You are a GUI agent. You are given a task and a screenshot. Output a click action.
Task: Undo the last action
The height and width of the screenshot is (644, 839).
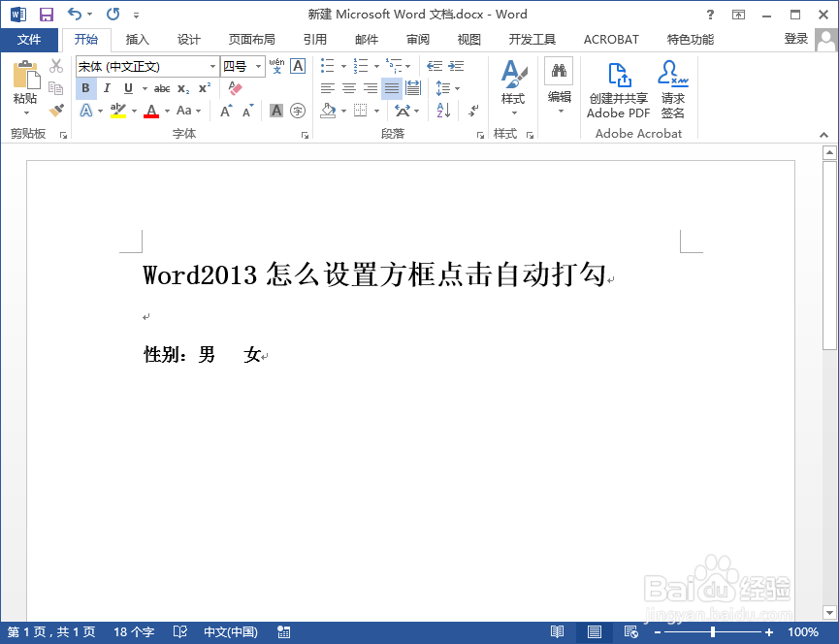coord(75,15)
